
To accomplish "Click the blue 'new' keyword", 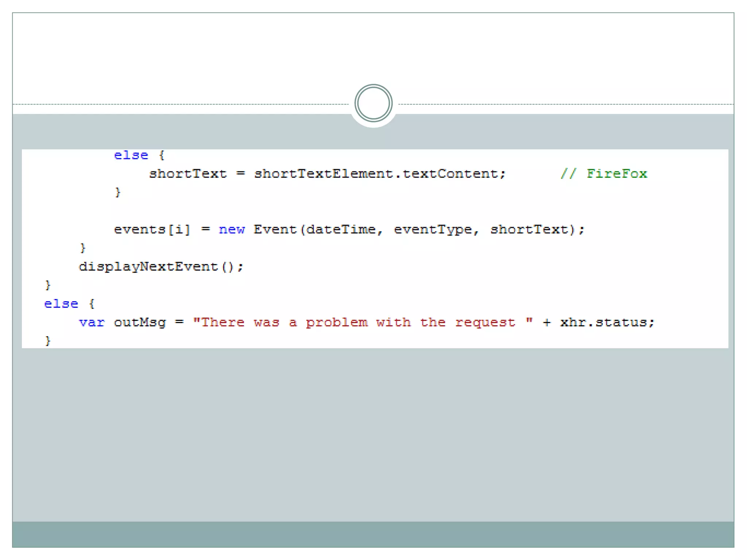I will click(232, 230).
